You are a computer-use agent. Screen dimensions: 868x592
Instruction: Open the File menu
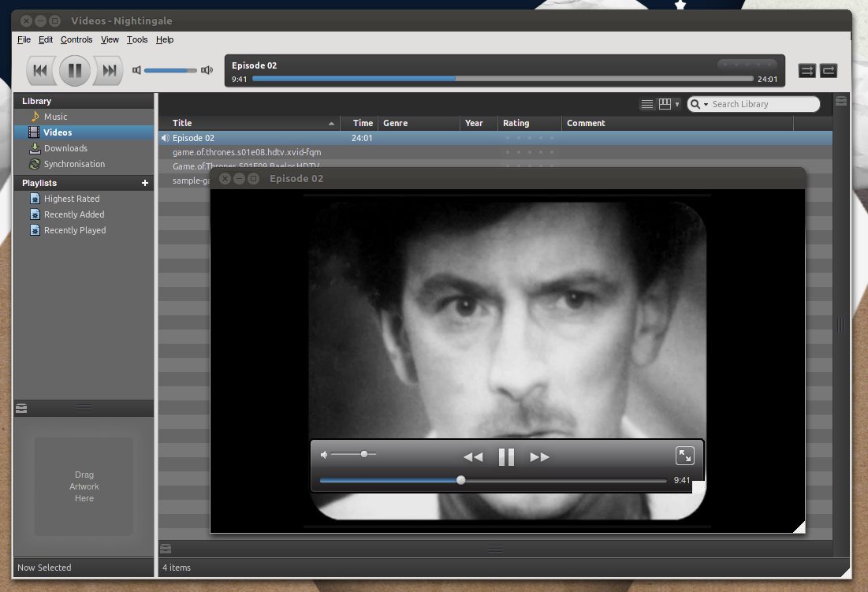[24, 39]
